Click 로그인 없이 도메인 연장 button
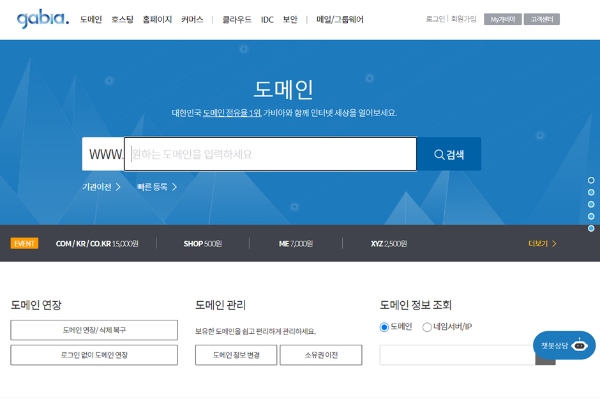This screenshot has width=600, height=404. pyautogui.click(x=94, y=355)
